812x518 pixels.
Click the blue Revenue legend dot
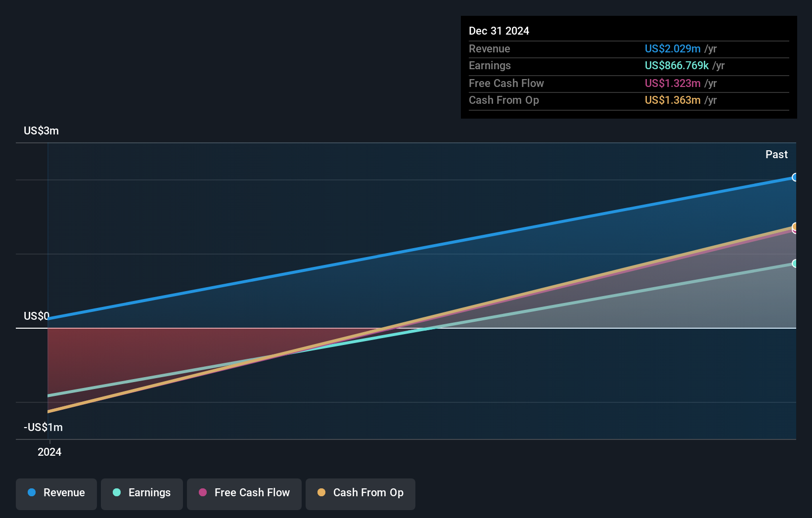click(32, 492)
